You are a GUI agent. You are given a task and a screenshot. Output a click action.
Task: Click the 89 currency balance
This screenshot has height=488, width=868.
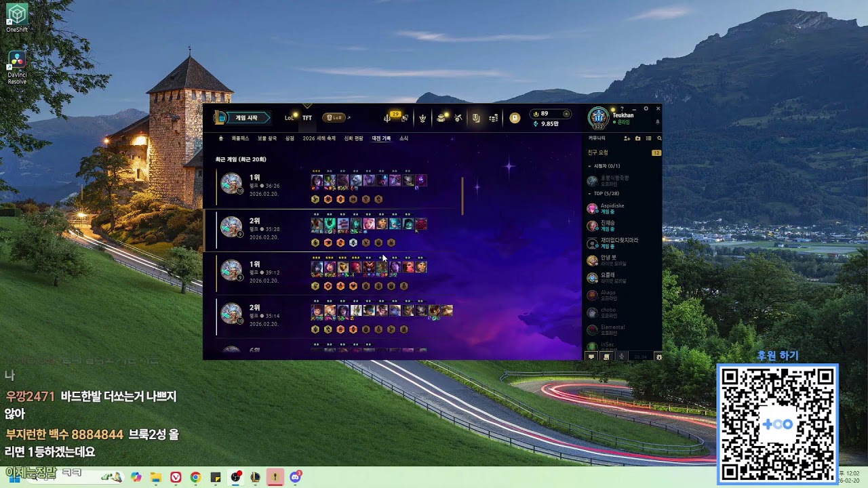point(550,114)
